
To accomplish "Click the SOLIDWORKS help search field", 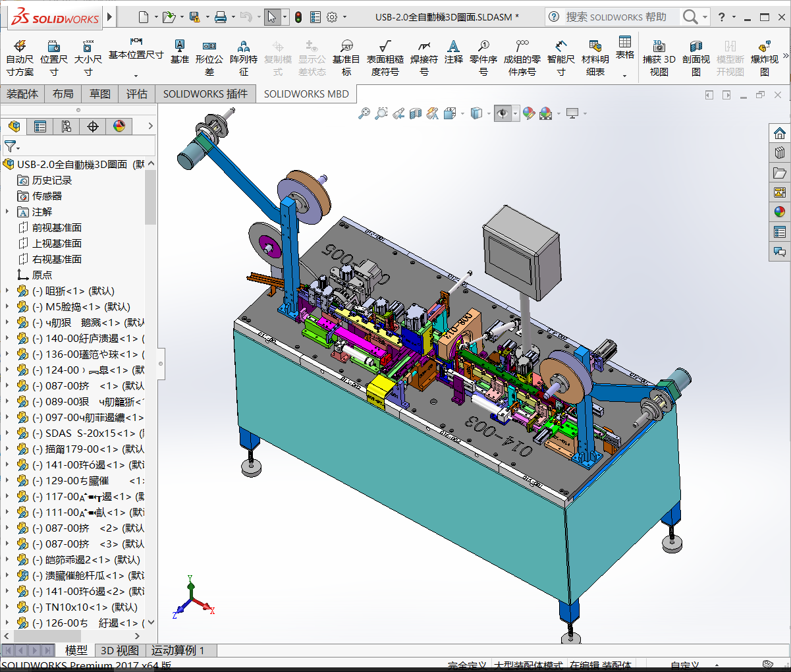I will point(616,17).
